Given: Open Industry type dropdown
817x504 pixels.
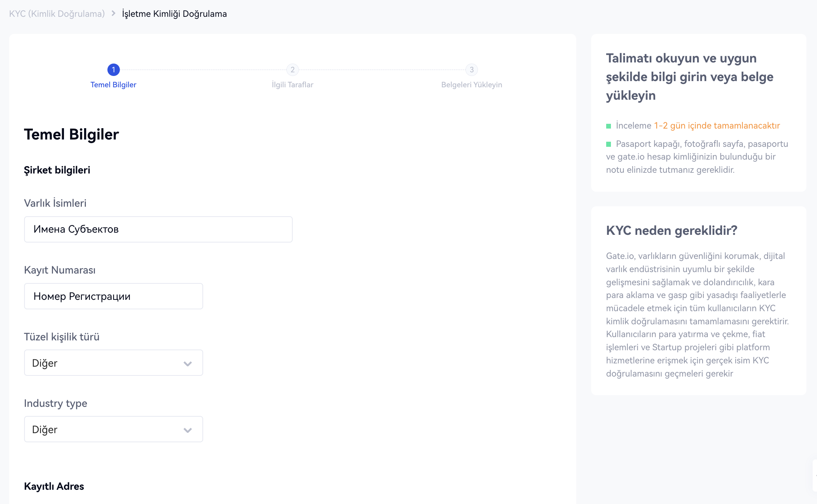Looking at the screenshot, I should point(113,429).
